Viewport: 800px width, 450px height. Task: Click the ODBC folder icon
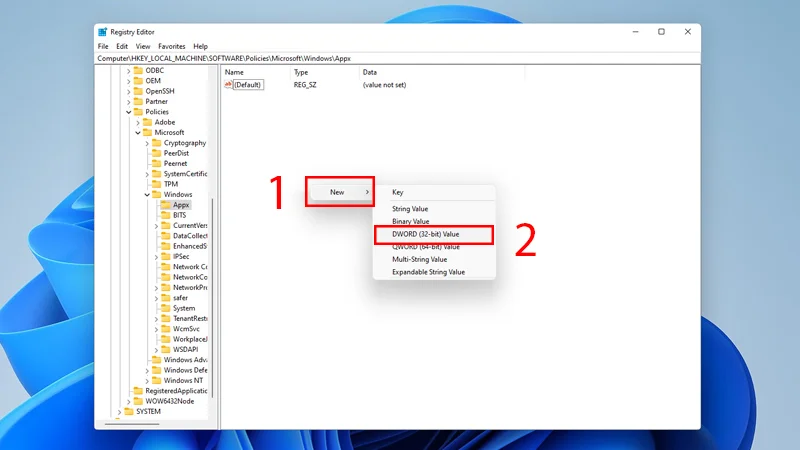coord(138,70)
